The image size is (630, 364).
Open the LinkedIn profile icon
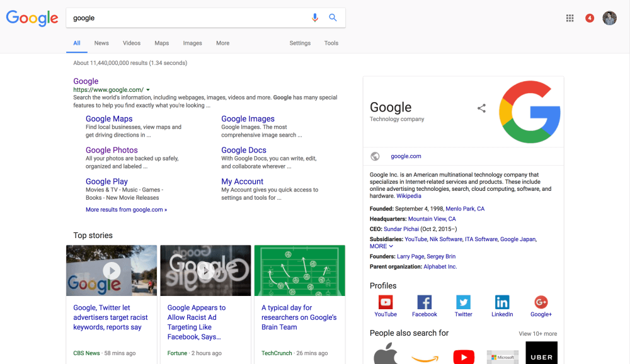[502, 302]
